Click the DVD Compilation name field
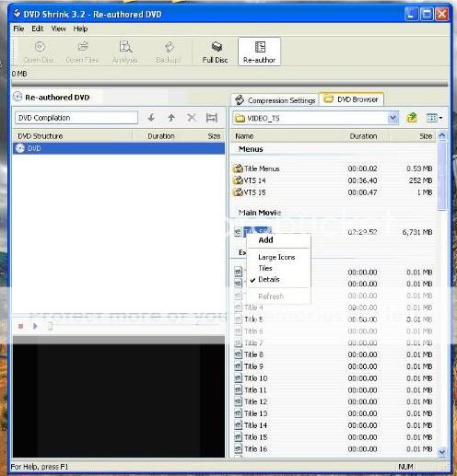 76,118
